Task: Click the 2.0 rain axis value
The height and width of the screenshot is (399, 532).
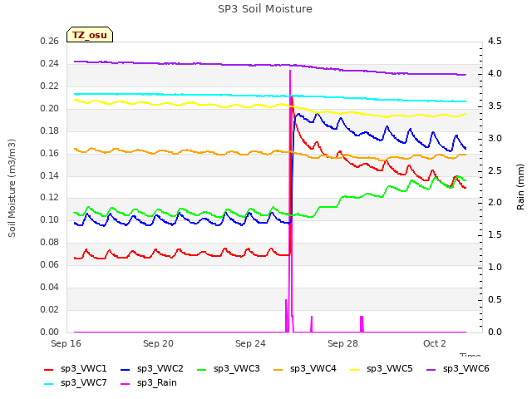Action: 495,203
